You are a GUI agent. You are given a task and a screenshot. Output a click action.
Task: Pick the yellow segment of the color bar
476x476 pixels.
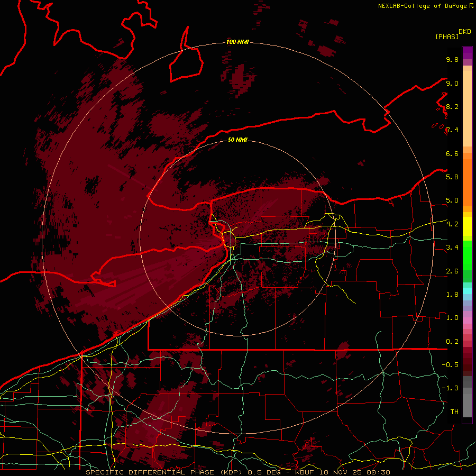[x=467, y=226]
